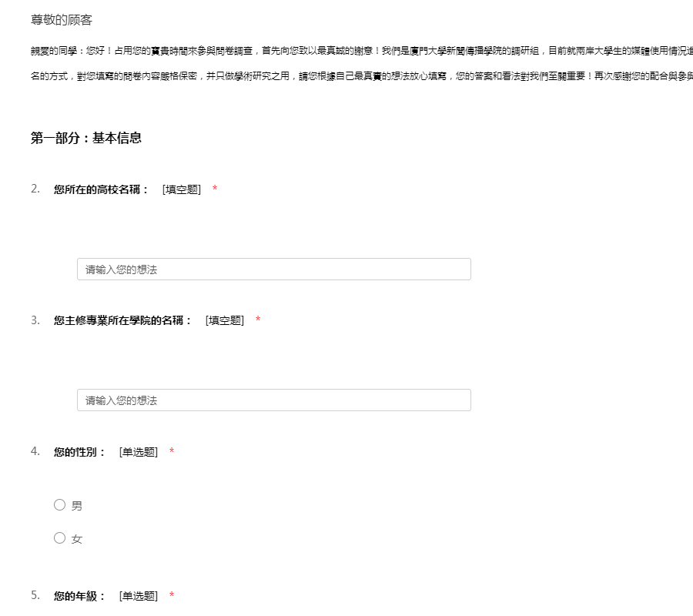Click the red required asterisk on question 3
The height and width of the screenshot is (616, 693).
(x=258, y=320)
